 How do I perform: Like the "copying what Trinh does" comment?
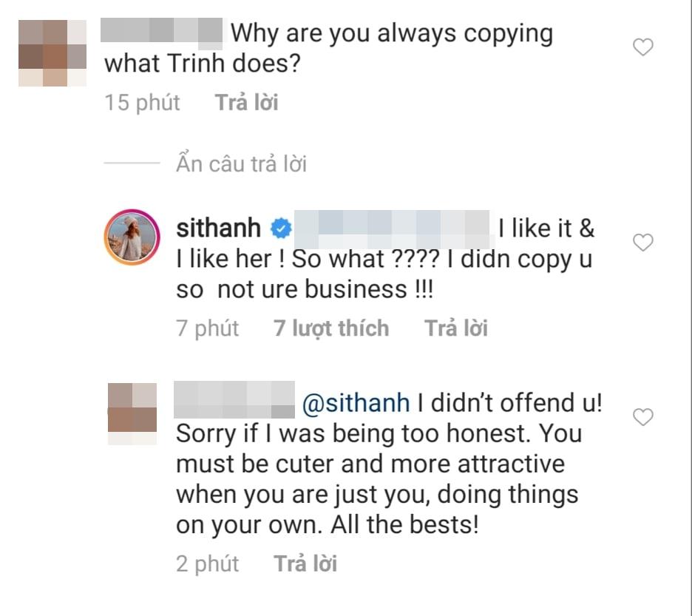pos(644,48)
